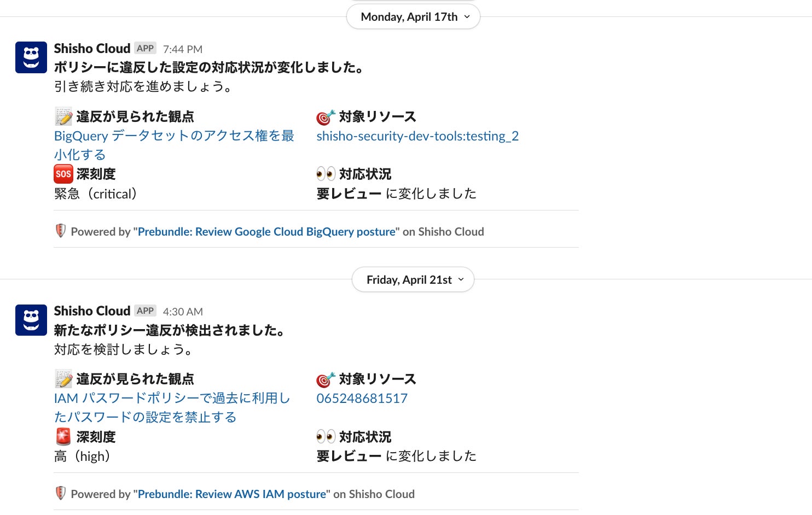Click the 4:30 AM message timestamp
The width and height of the screenshot is (812, 515).
point(183,312)
